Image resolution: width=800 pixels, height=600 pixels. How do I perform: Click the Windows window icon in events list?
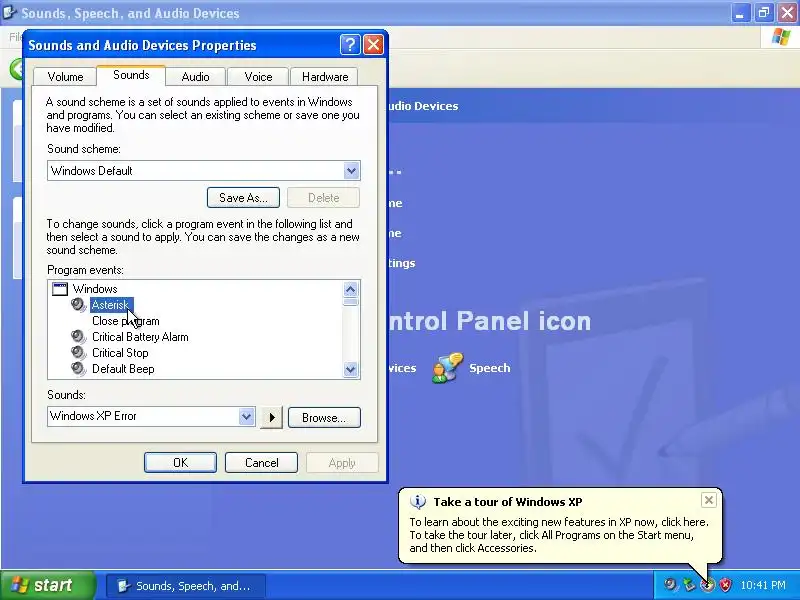click(60, 289)
